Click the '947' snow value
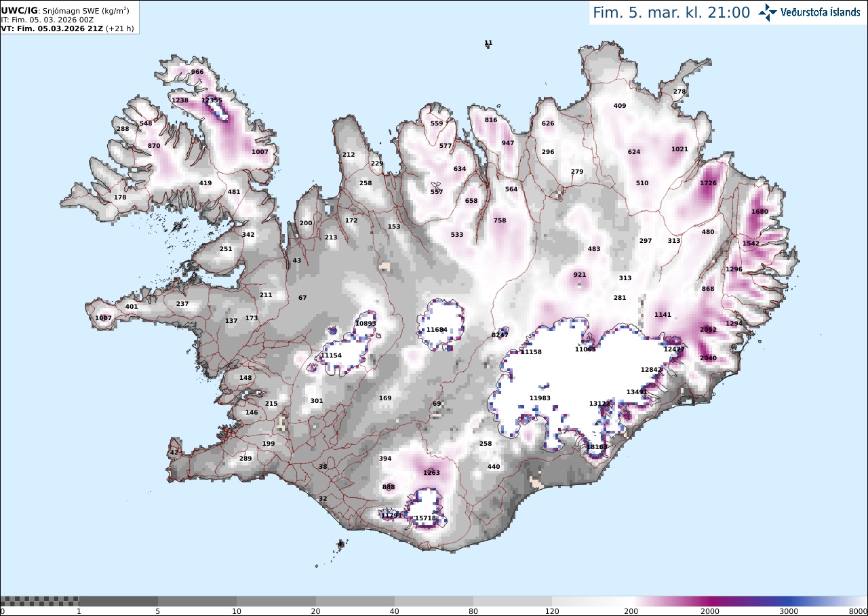868x616 pixels. 508,143
